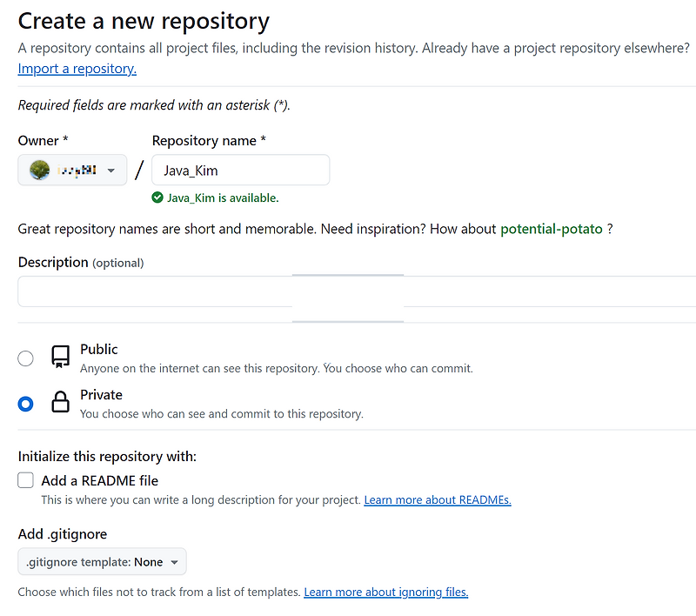Click the Repository name input field
This screenshot has width=696, height=616.
240,169
